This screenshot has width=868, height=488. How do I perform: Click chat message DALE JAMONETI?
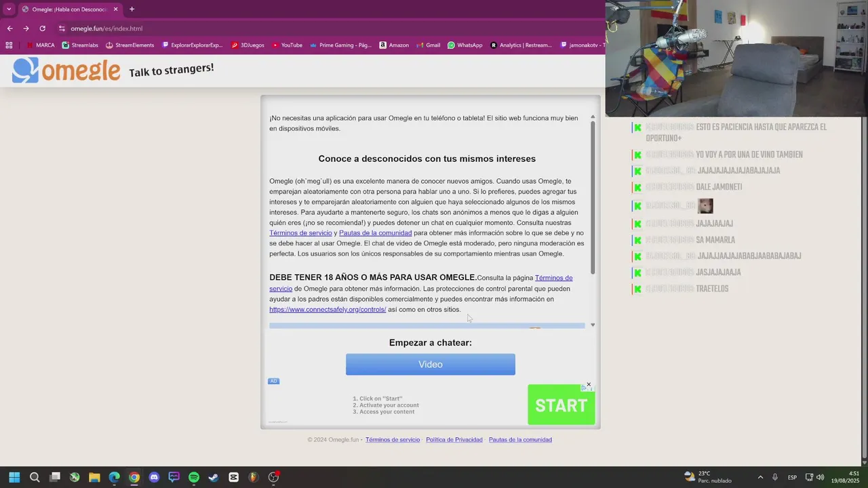pyautogui.click(x=719, y=187)
